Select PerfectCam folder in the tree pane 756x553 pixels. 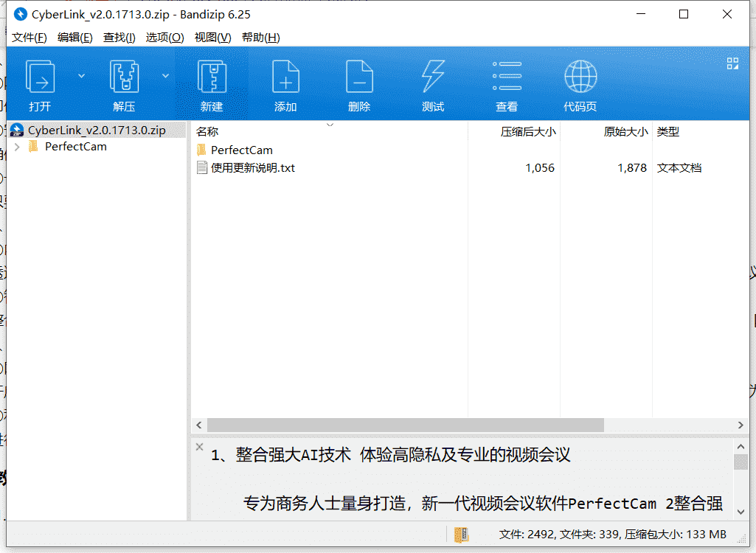(x=76, y=147)
